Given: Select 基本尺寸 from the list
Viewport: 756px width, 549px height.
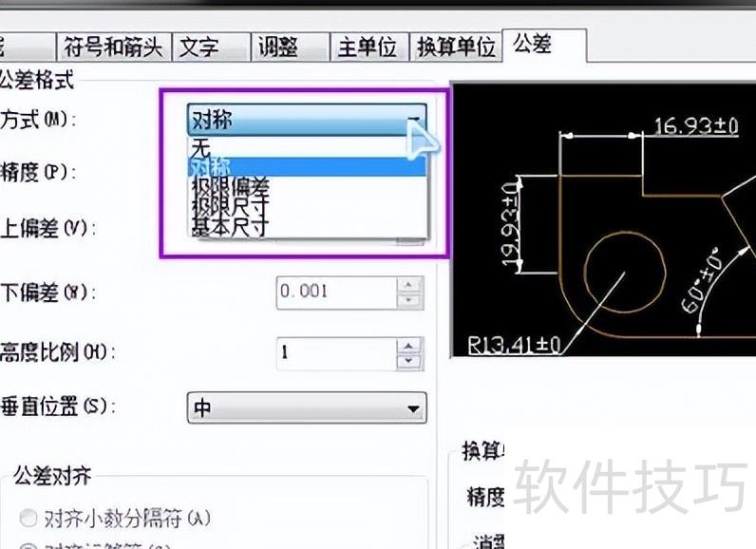Looking at the screenshot, I should 307,226.
